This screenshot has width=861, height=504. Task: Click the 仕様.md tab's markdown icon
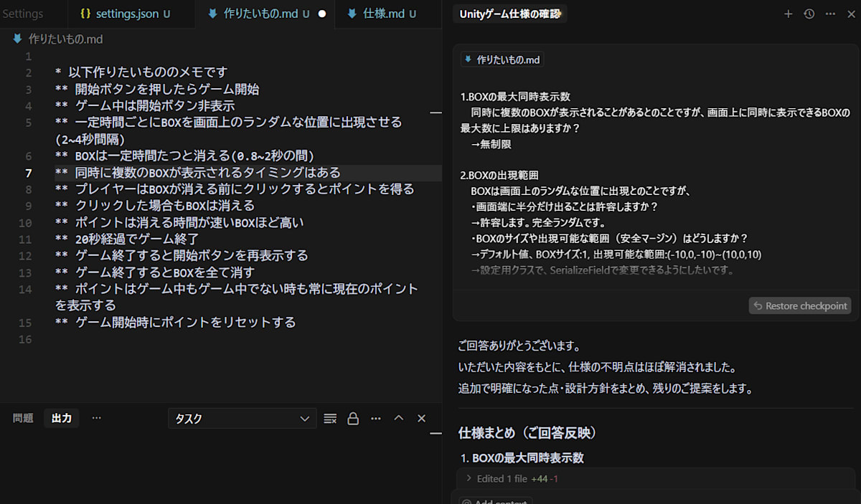pos(352,14)
